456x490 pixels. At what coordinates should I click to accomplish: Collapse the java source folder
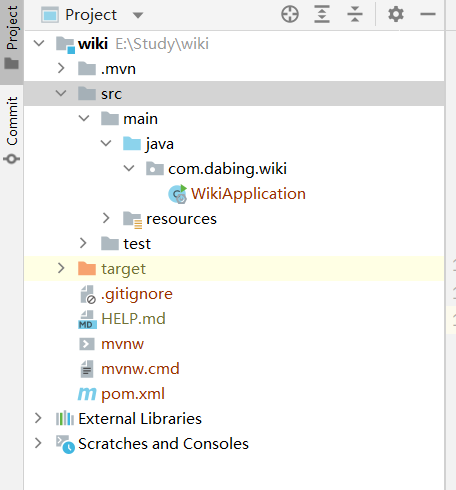tap(106, 143)
